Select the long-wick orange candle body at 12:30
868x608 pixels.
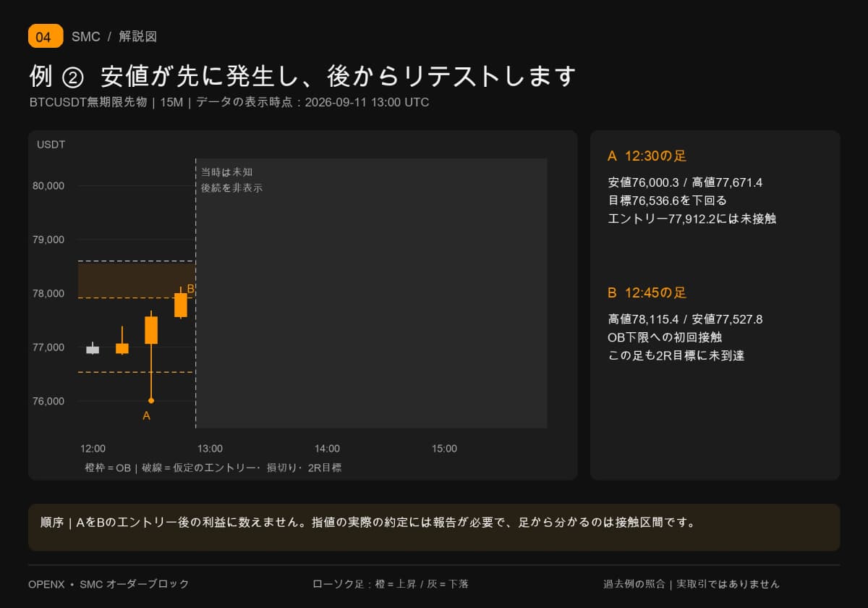[x=151, y=330]
